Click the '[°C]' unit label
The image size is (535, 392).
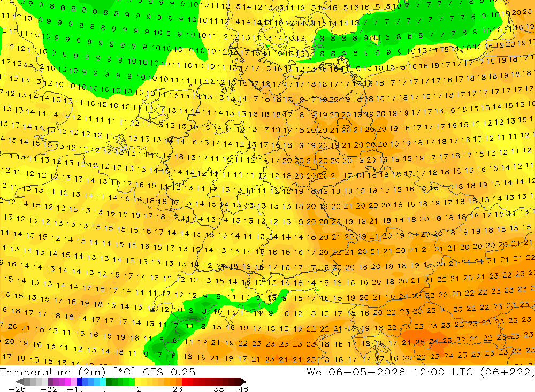[124, 372]
